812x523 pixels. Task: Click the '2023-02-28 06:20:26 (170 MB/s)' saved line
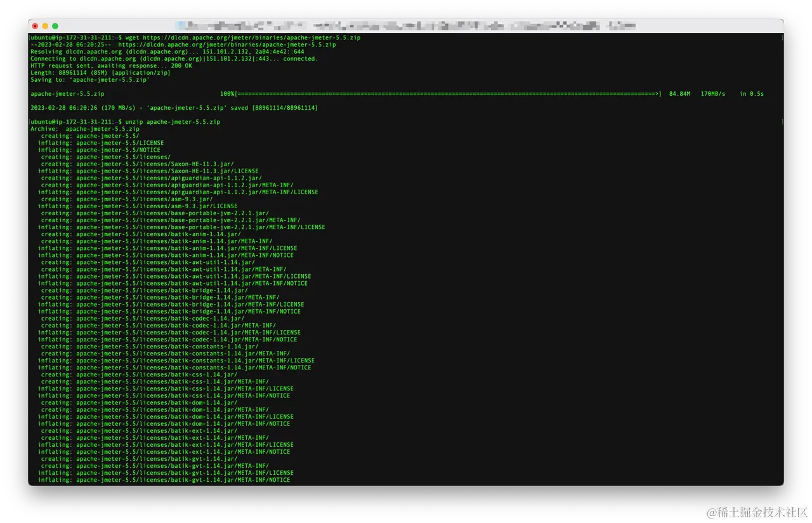[174, 108]
